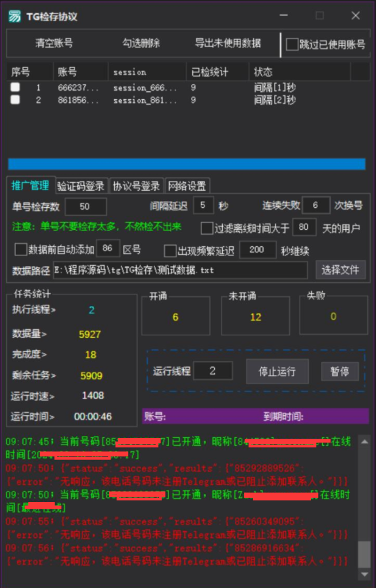Screen dimensions: 376x588
Task: Click the 运行时间 value 00:00:46
Action: click(x=92, y=417)
